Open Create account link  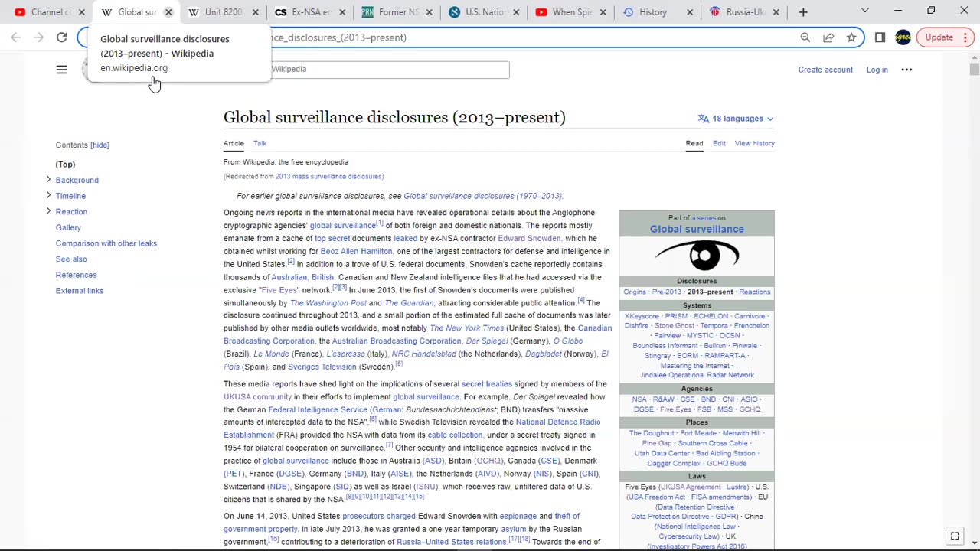point(825,70)
